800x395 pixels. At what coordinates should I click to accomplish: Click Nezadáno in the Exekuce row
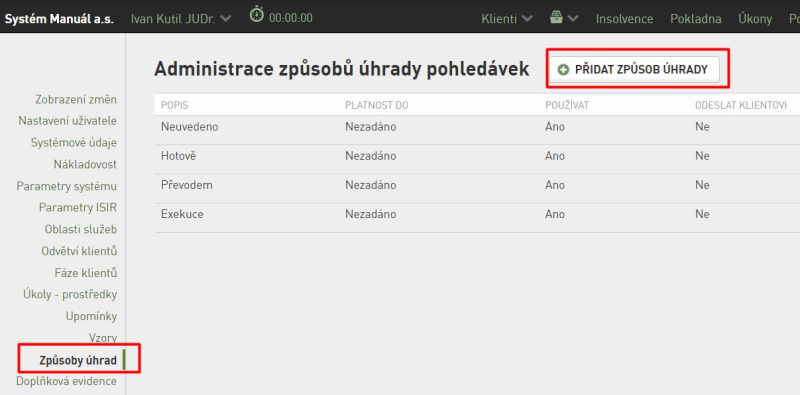(x=370, y=214)
